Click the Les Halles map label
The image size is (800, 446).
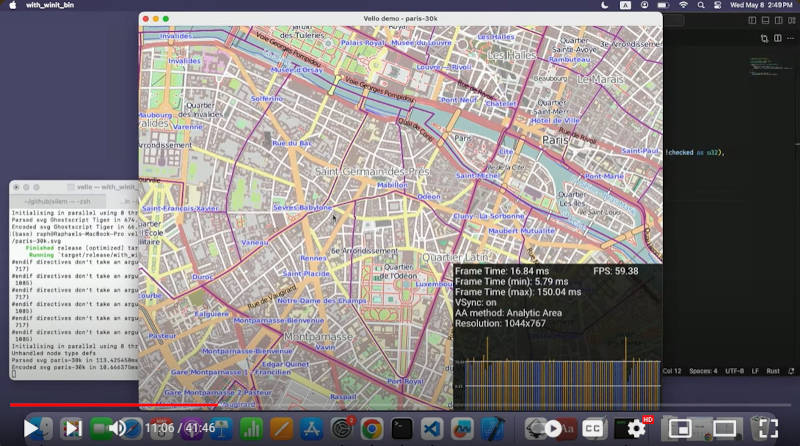click(512, 55)
